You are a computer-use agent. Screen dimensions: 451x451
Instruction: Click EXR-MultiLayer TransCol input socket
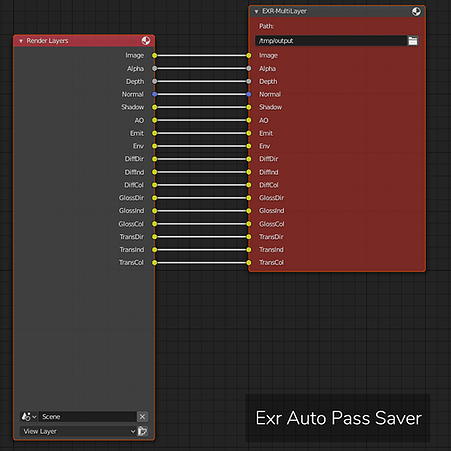click(x=249, y=263)
